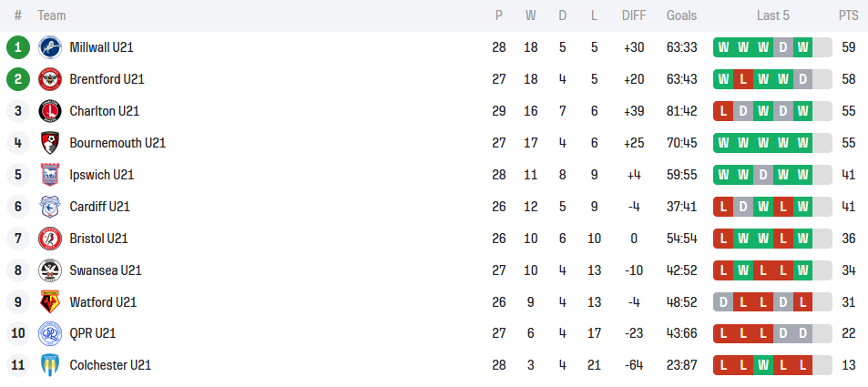This screenshot has height=387, width=868.
Task: Sort standings by DIFF column header
Action: point(634,15)
